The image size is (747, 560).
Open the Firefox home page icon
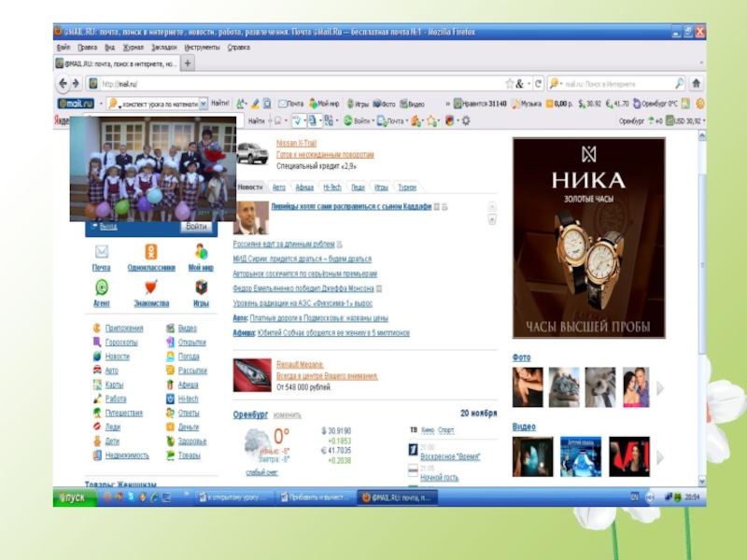(696, 83)
